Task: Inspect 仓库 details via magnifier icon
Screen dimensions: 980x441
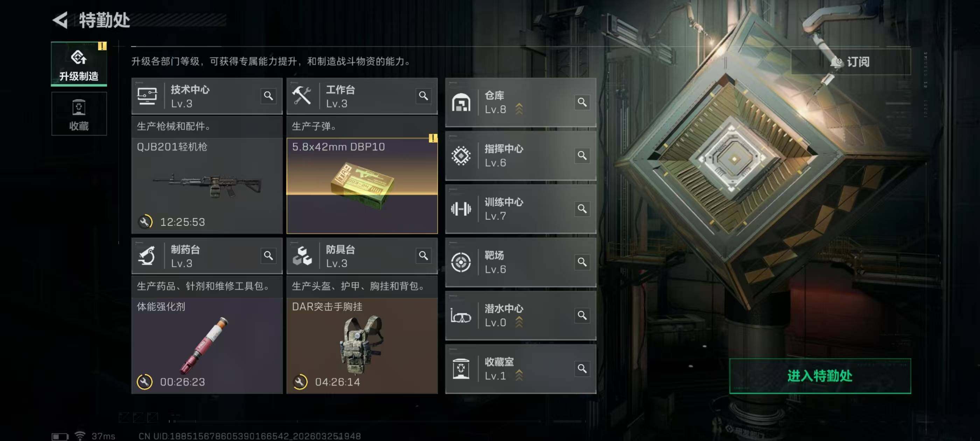Action: (x=582, y=102)
